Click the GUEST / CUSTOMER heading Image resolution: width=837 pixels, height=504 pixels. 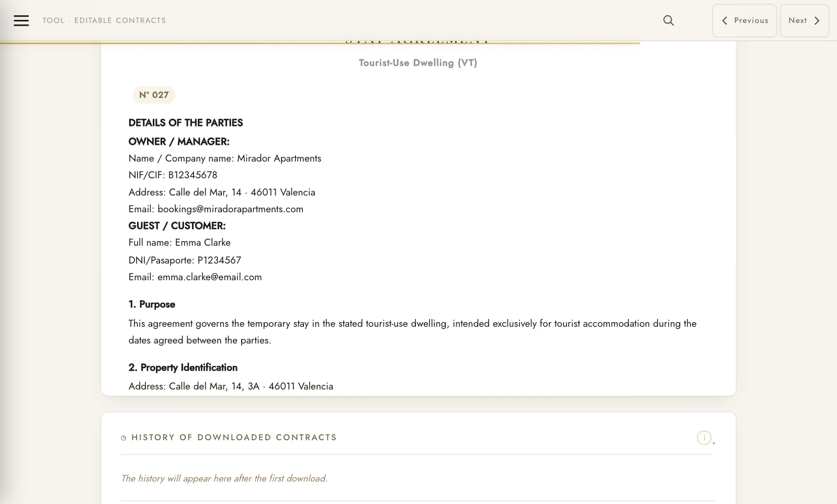click(177, 226)
